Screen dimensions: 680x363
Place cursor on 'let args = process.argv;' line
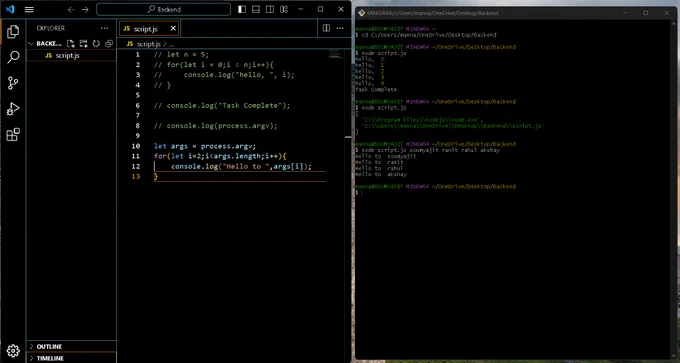(x=205, y=146)
